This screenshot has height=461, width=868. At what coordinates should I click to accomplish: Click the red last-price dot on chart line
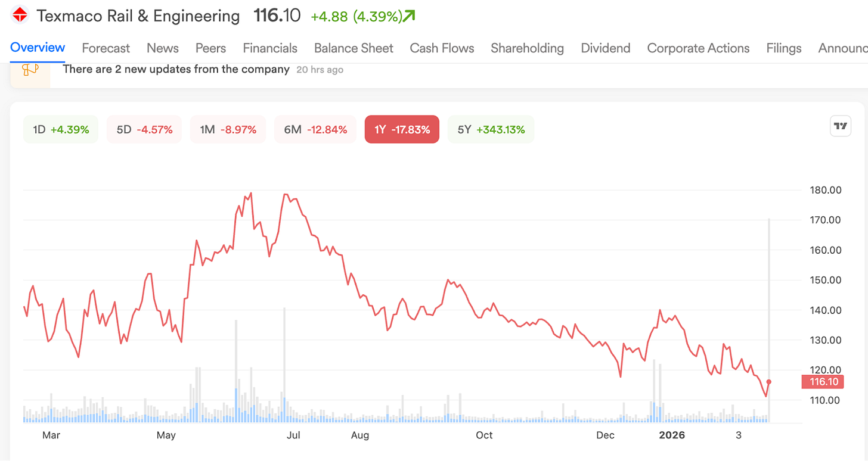tap(769, 382)
